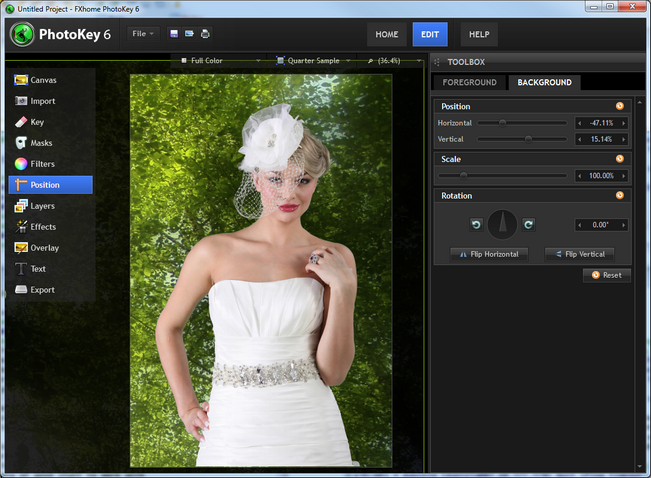Click the toolbox scrollbar down arrow
Screen dimensions: 651x478
(x=639, y=467)
